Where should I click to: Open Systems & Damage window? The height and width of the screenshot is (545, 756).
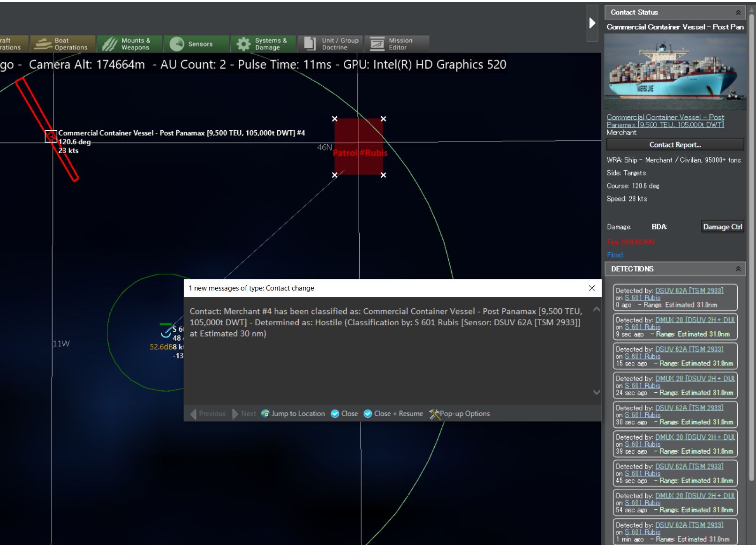click(263, 44)
